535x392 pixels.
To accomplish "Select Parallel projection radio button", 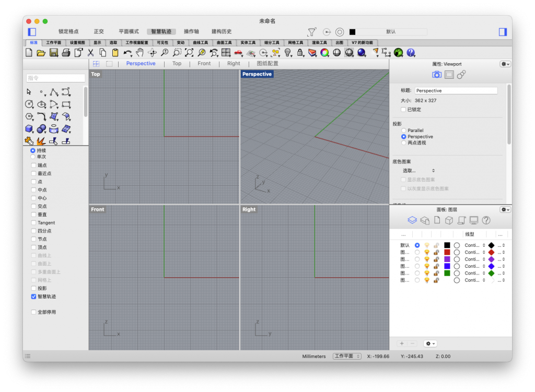I will 404,130.
